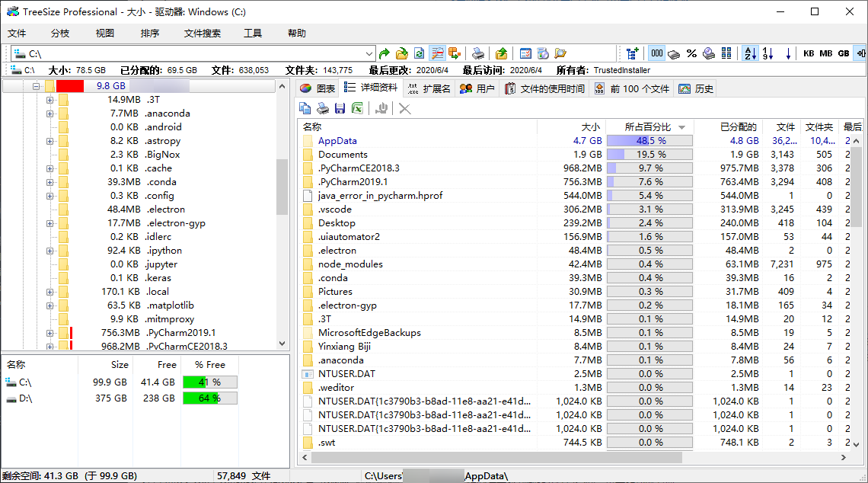Switch units to GB
This screenshot has height=483, width=868.
tap(844, 54)
